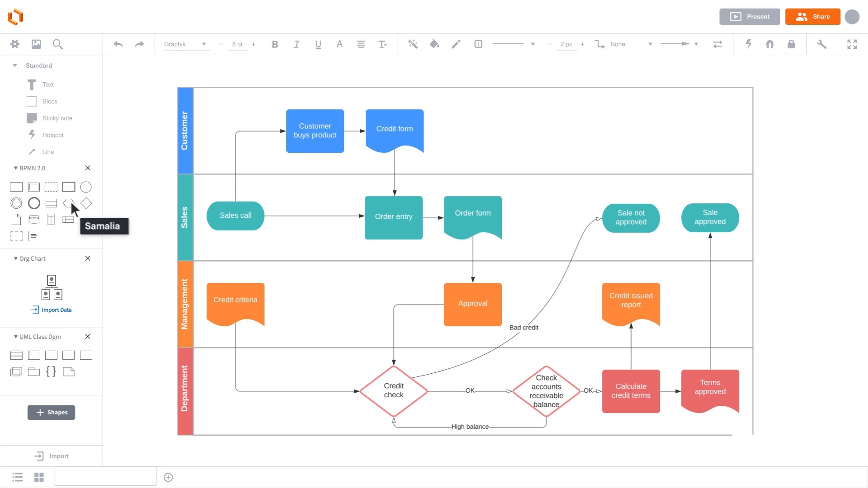Select the BPMN diamond gateway shape

pyautogui.click(x=86, y=203)
